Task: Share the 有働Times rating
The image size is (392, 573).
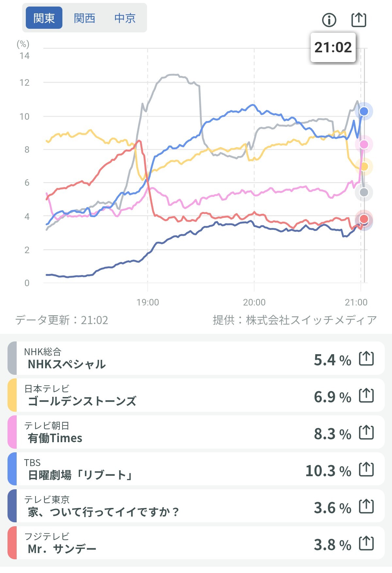Action: pos(366,432)
